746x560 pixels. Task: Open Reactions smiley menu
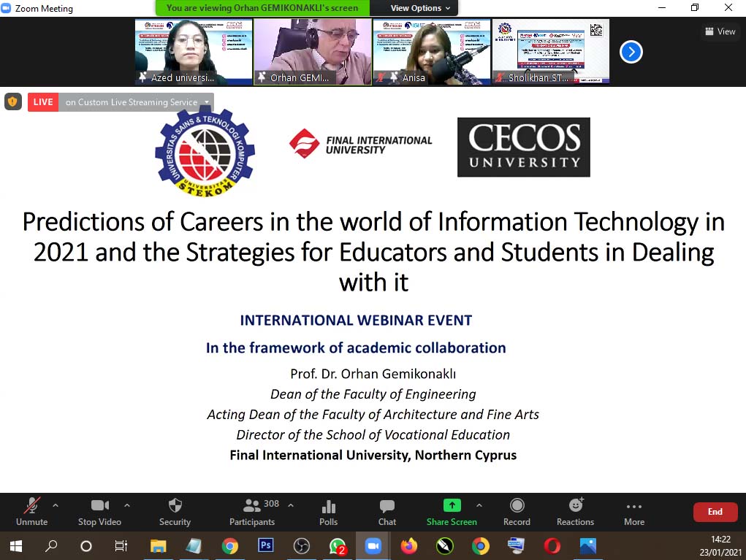click(x=575, y=512)
